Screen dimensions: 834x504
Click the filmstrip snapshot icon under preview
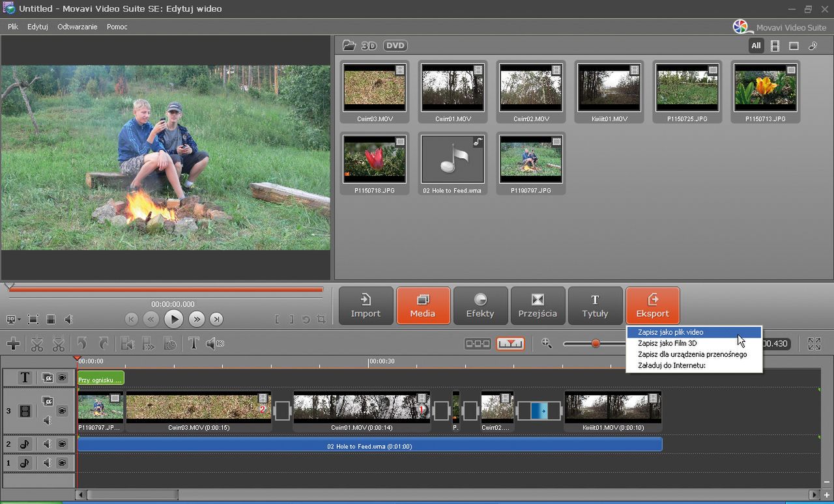point(51,319)
